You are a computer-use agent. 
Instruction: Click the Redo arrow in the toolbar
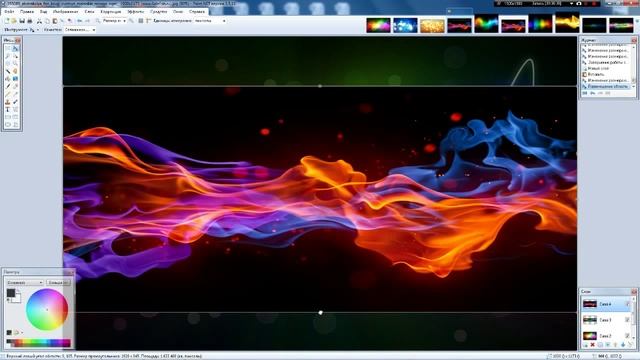click(x=87, y=21)
